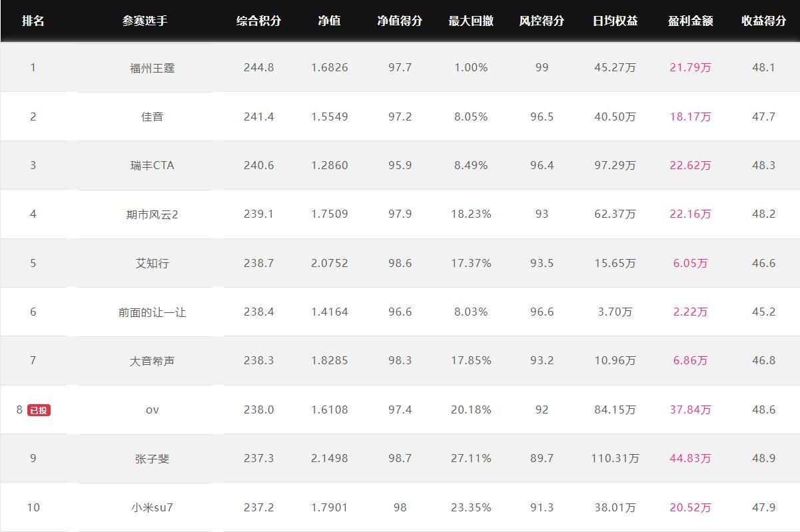Open contestant 福州王霆's profile
The image size is (800, 532).
pos(153,67)
